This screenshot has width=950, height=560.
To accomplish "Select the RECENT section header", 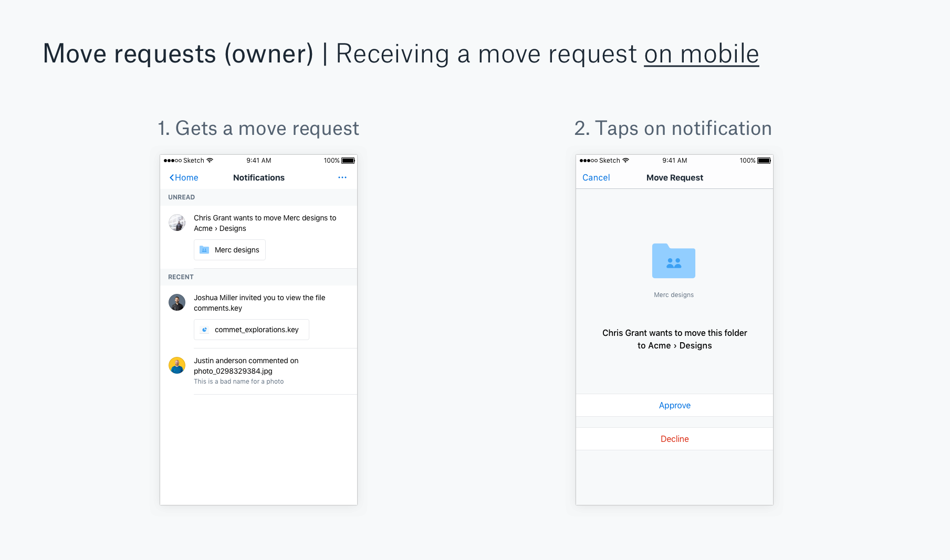I will click(x=180, y=277).
